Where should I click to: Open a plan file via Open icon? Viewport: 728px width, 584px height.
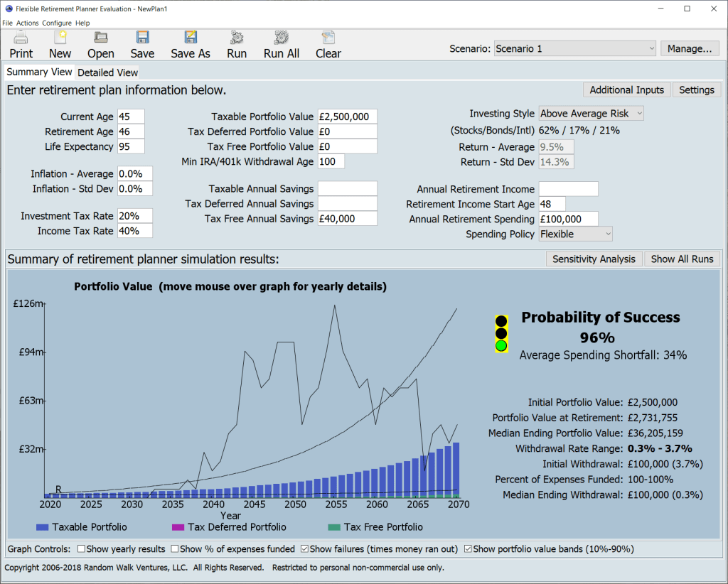(101, 38)
